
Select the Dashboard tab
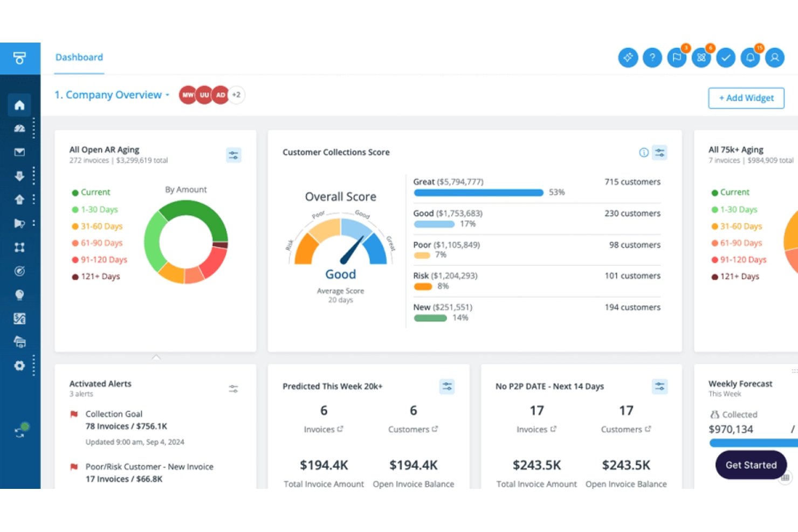(79, 57)
